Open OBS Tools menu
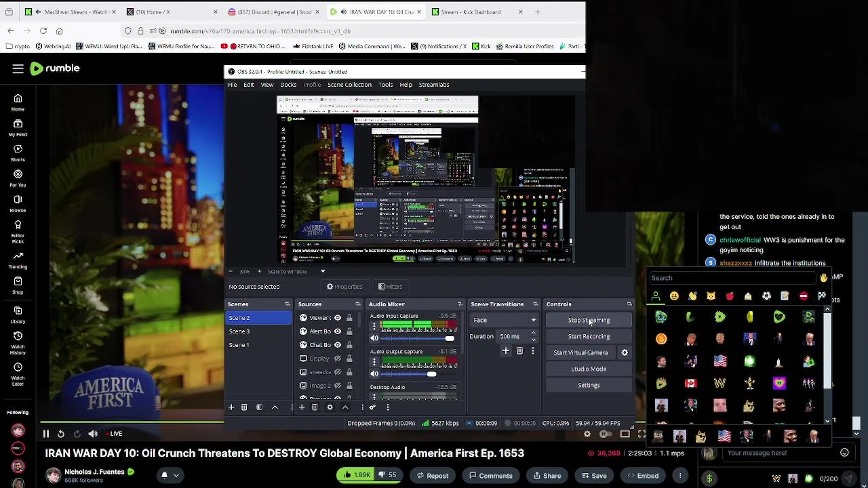 385,85
